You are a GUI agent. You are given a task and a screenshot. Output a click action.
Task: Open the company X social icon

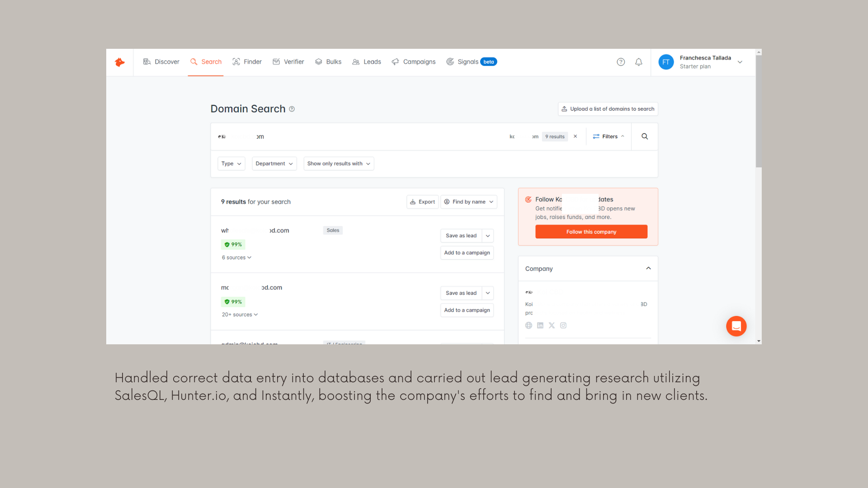tap(552, 325)
